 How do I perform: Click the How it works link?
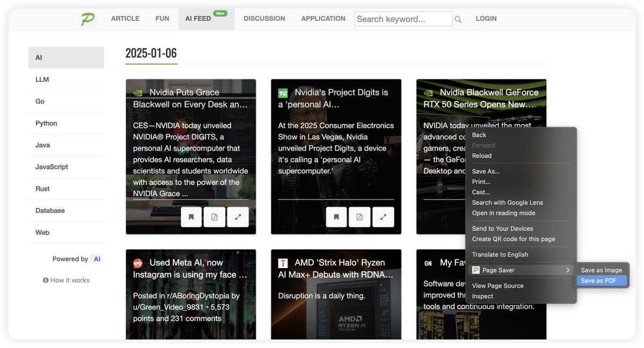point(70,280)
